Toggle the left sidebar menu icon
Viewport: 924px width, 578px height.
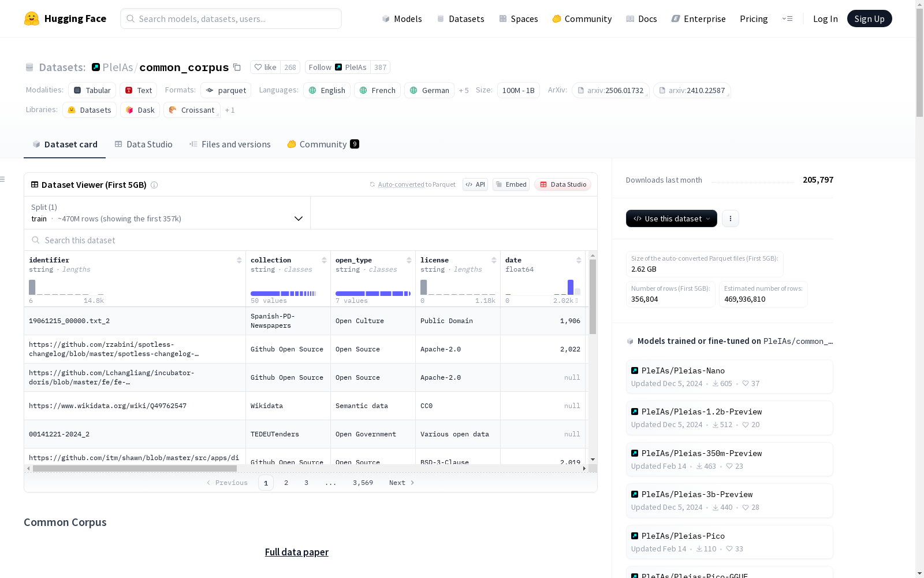3,179
